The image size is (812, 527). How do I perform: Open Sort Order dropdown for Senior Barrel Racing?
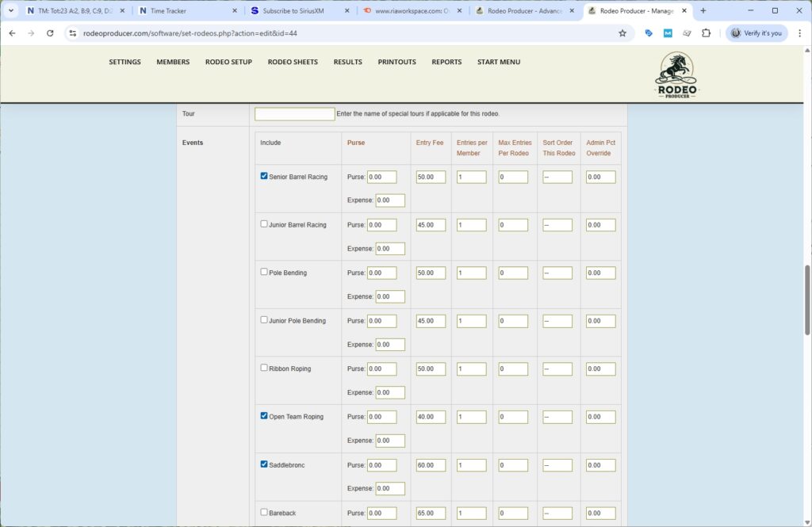pyautogui.click(x=558, y=176)
